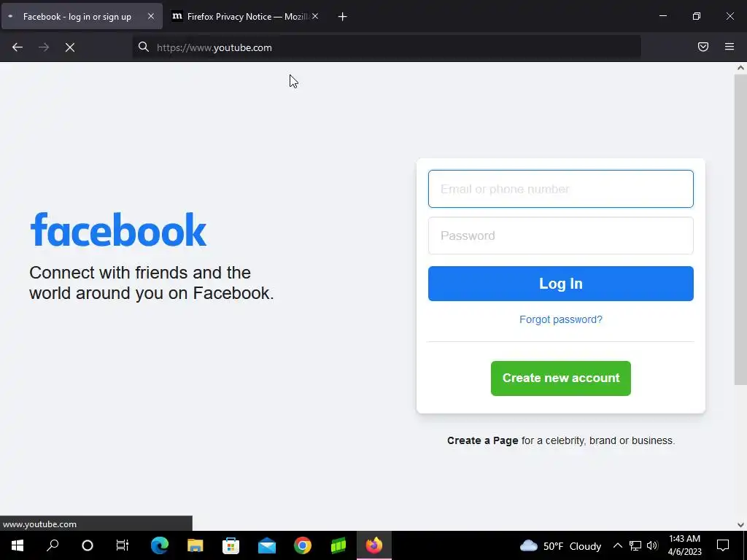Open the Create a Page link
The height and width of the screenshot is (560, 747).
click(x=483, y=440)
